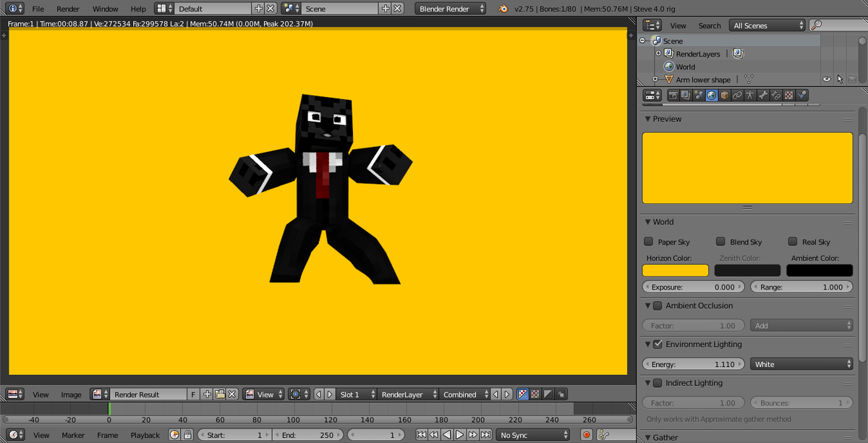Toggle selectability of Arm lower shape
This screenshot has width=868, height=443.
(x=840, y=80)
